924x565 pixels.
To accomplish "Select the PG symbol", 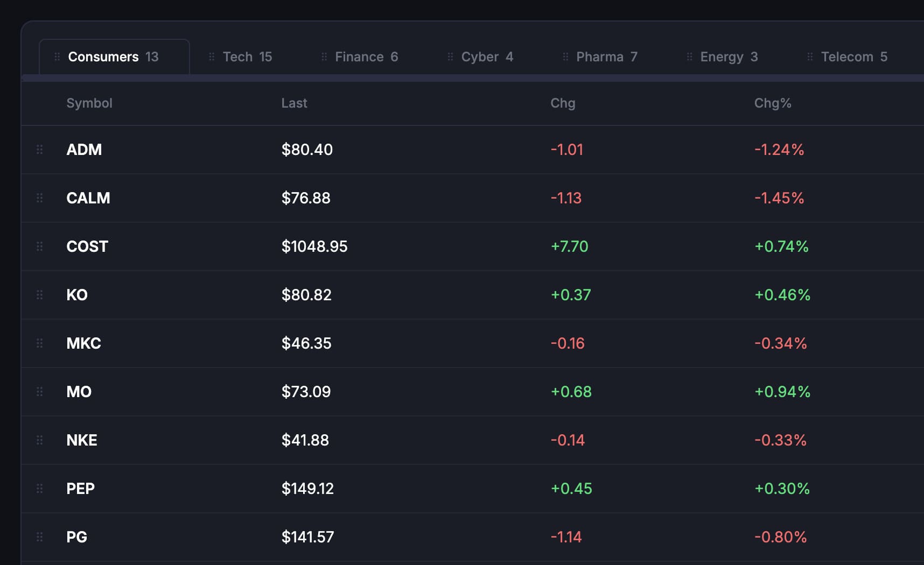I will [x=76, y=537].
